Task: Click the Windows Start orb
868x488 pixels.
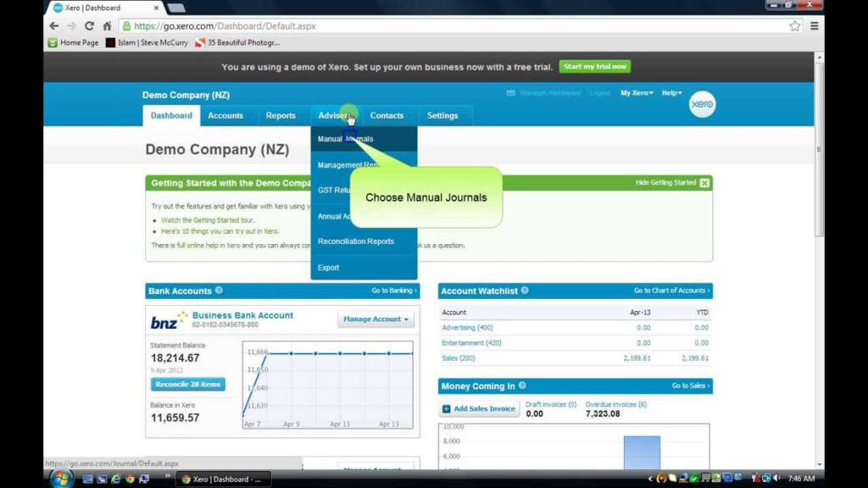Action: (x=61, y=479)
